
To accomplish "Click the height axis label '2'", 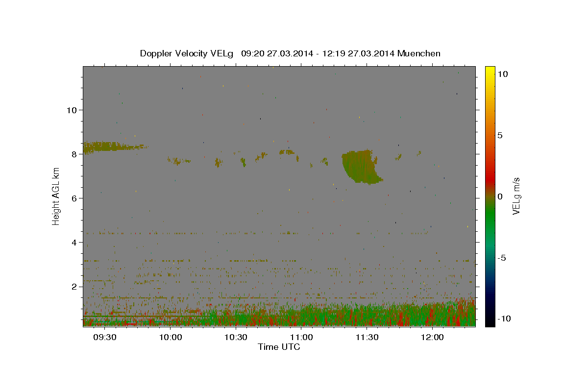I will [x=74, y=286].
